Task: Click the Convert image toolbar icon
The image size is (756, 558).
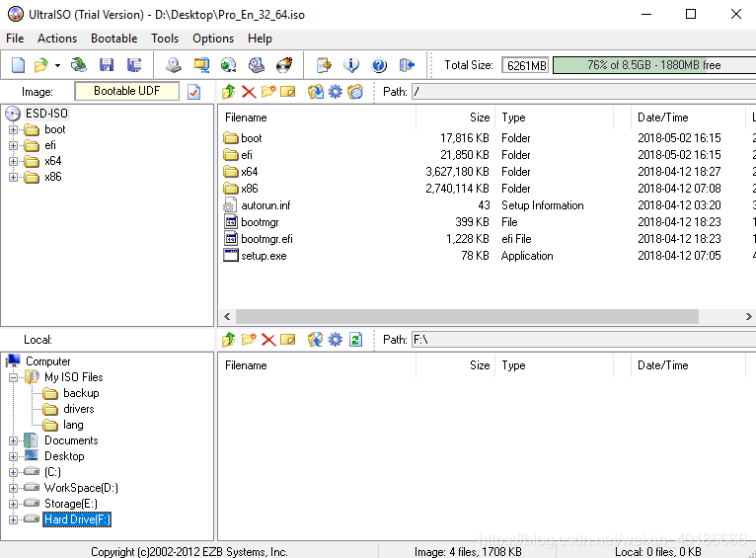Action: click(x=201, y=64)
